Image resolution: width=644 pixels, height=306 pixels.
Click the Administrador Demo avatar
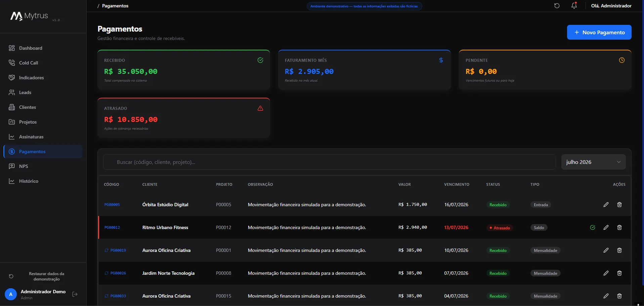click(x=11, y=294)
